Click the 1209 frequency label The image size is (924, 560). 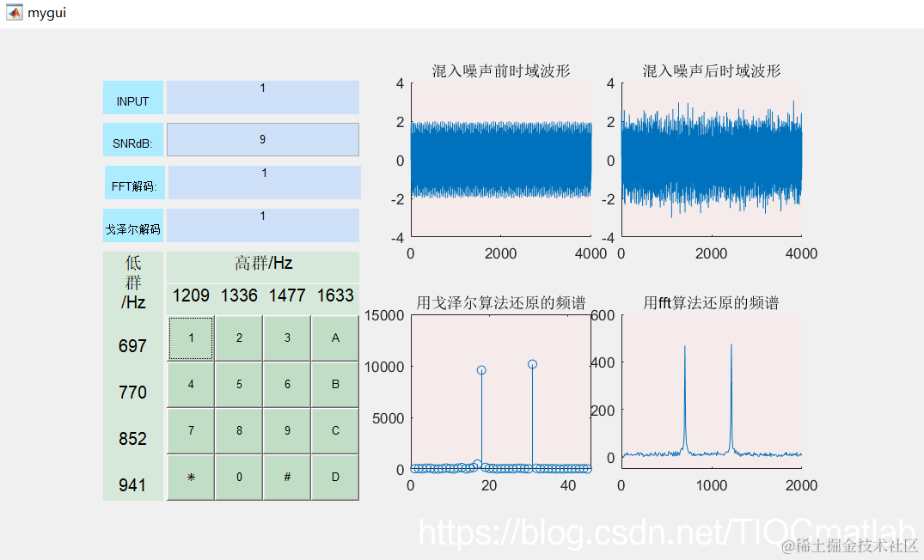click(x=191, y=295)
